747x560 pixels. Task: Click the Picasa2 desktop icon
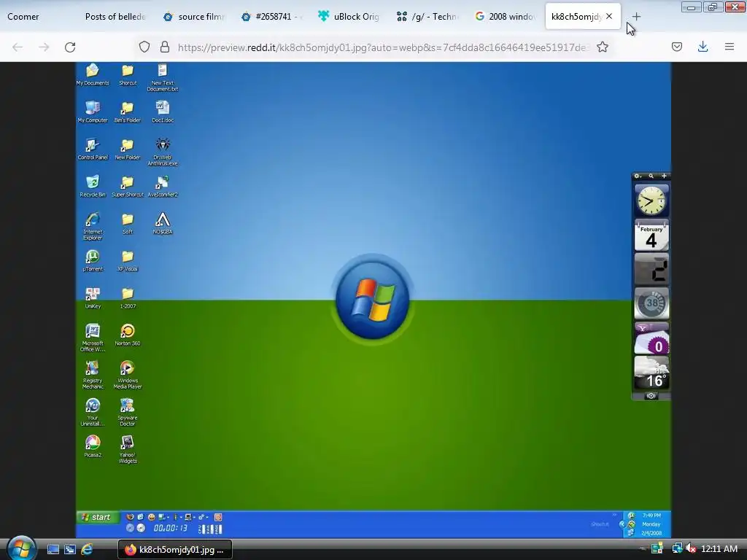click(93, 447)
